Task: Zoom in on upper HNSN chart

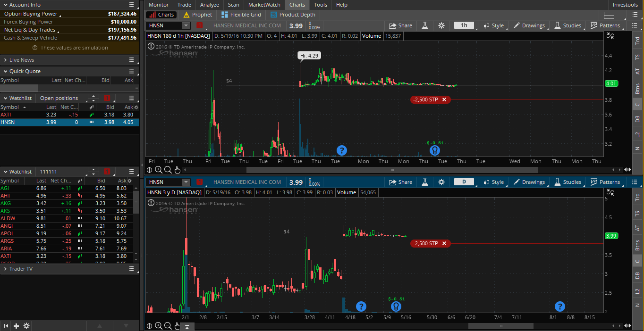Action: 159,170
